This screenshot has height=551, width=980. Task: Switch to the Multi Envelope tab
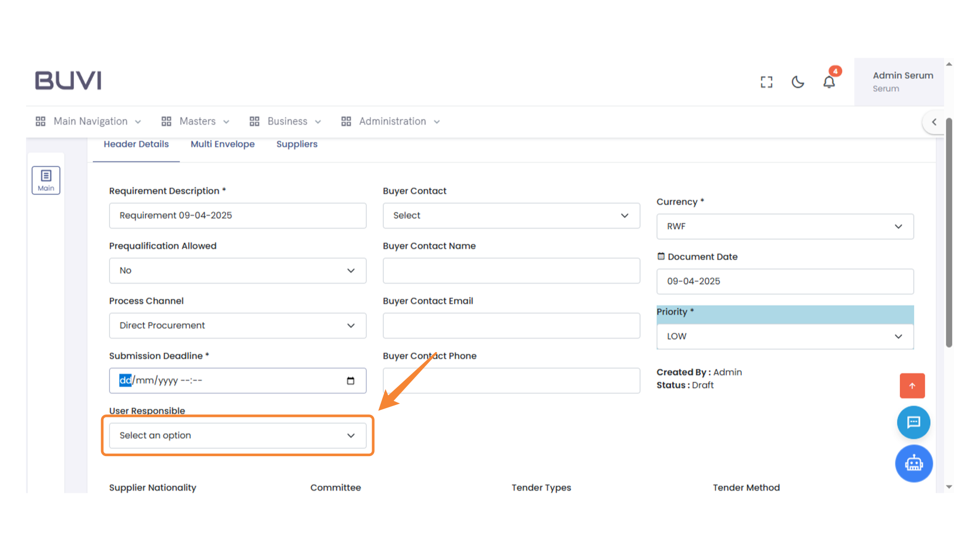coord(223,144)
